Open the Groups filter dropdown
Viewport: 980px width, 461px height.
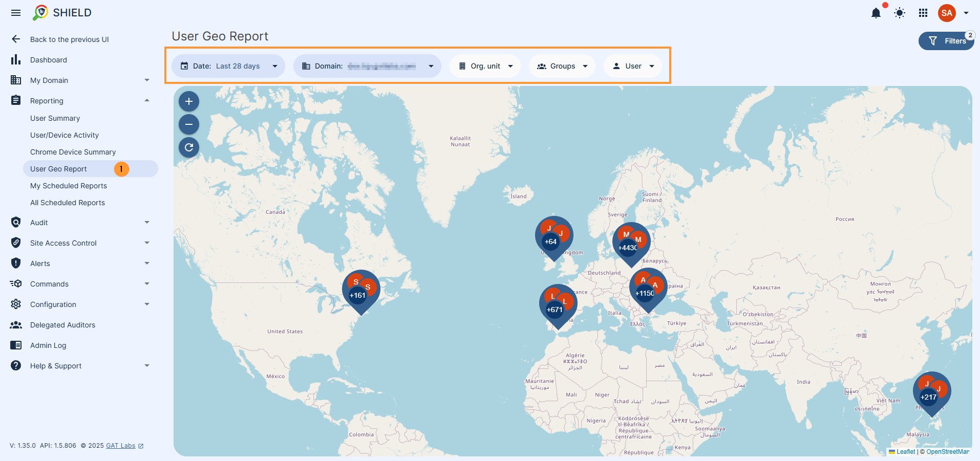tap(562, 66)
